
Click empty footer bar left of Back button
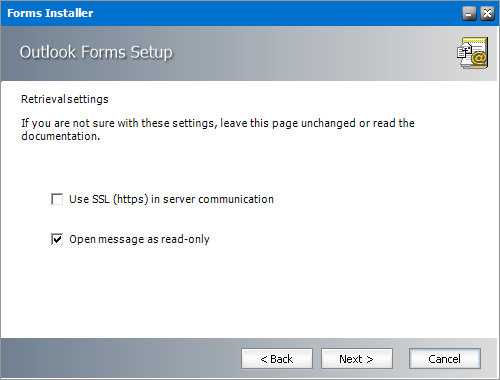(x=120, y=359)
